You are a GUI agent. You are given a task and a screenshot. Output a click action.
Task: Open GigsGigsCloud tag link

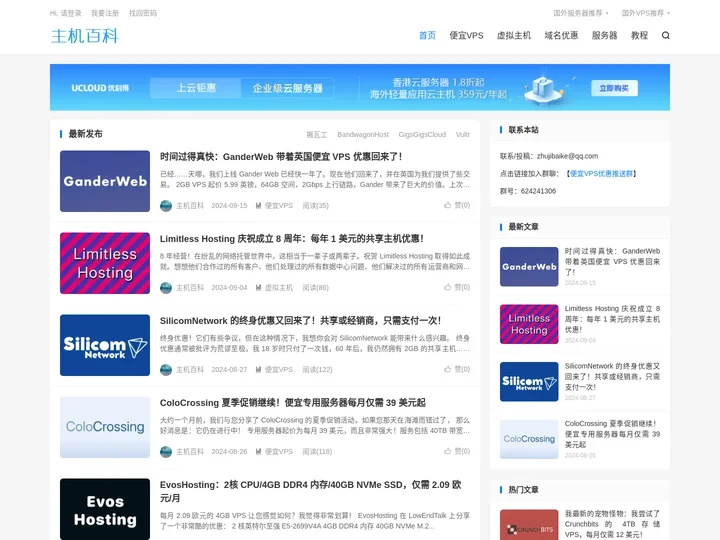(x=422, y=135)
